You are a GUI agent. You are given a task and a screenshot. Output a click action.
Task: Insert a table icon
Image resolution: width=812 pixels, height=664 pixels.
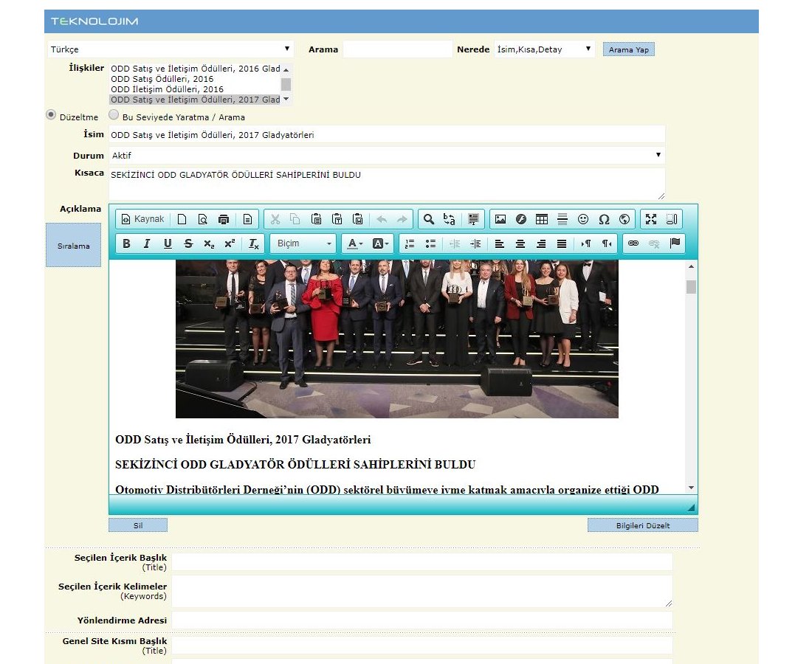pos(542,219)
